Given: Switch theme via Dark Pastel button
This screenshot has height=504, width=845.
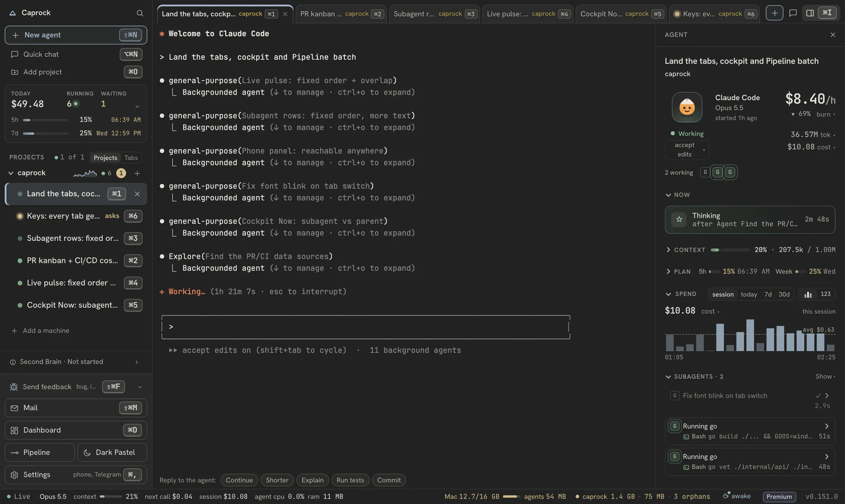Looking at the screenshot, I should (x=112, y=453).
